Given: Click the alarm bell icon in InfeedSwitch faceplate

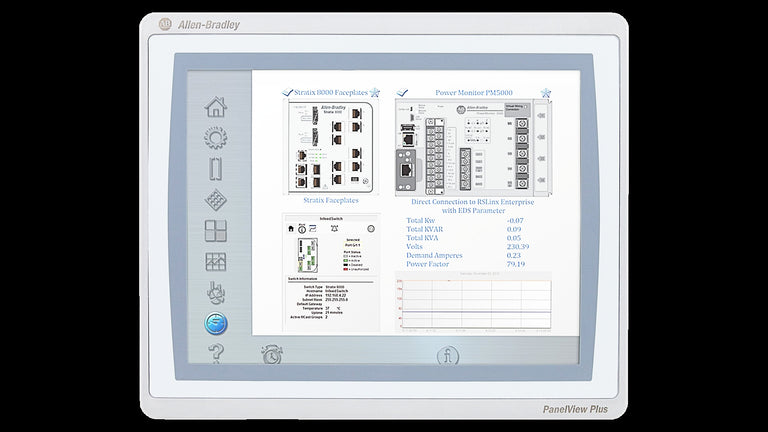Looking at the screenshot, I should (x=335, y=229).
